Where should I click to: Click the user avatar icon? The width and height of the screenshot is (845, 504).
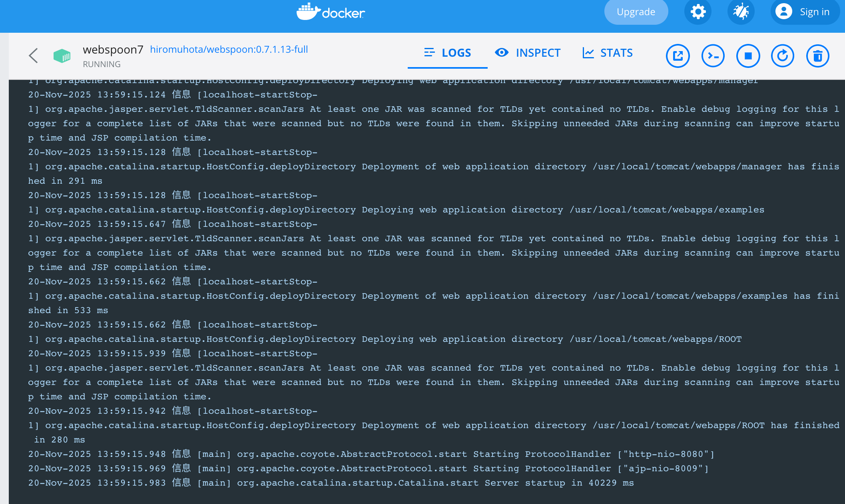click(783, 12)
